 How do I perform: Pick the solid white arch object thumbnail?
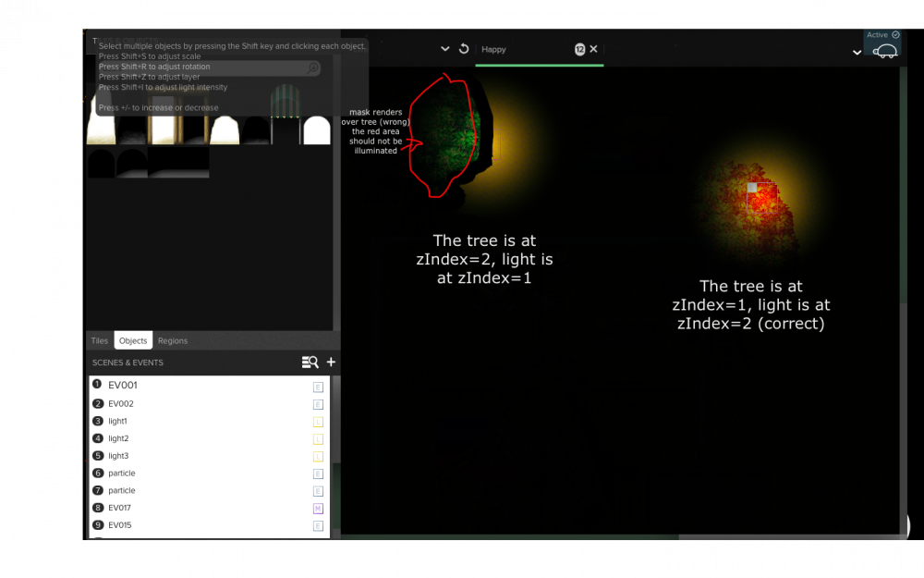coord(317,129)
